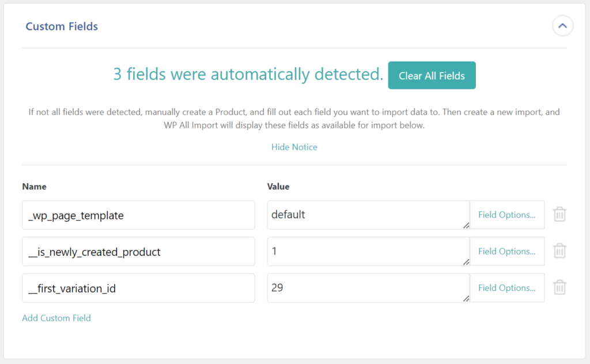Delete the __first_variation_id field row

tap(559, 287)
